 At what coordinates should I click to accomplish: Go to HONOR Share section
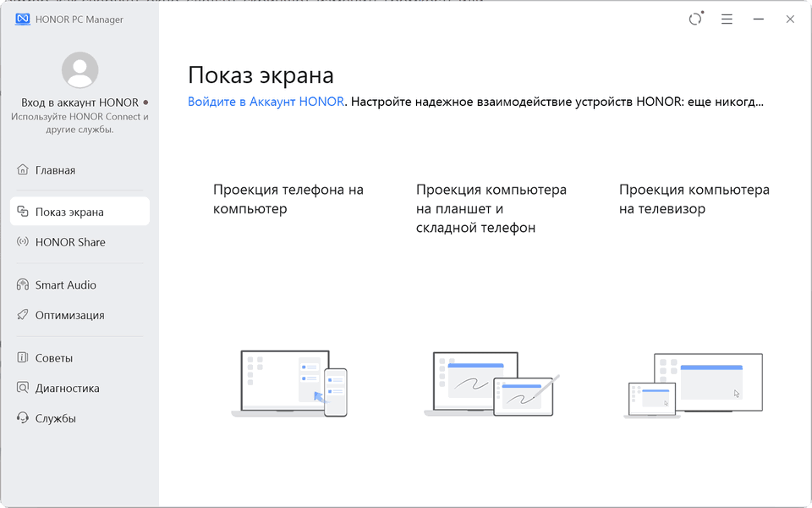pyautogui.click(x=80, y=242)
